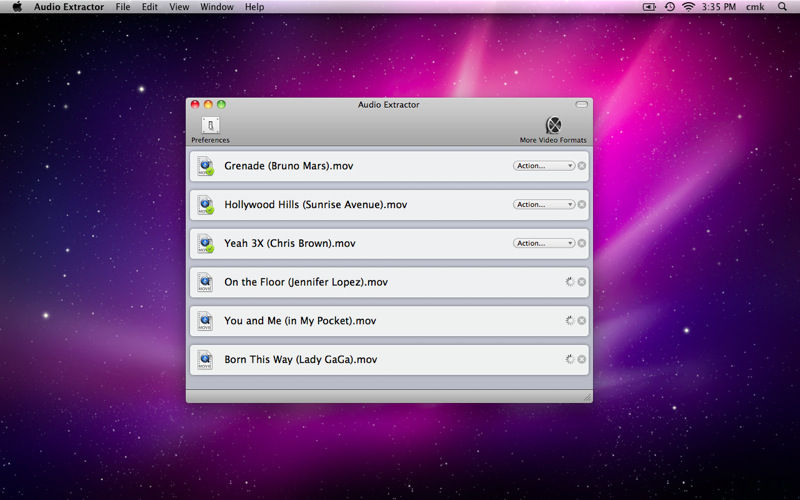Select the Yeah 3X (Chris Brown).mov file name

tap(290, 243)
